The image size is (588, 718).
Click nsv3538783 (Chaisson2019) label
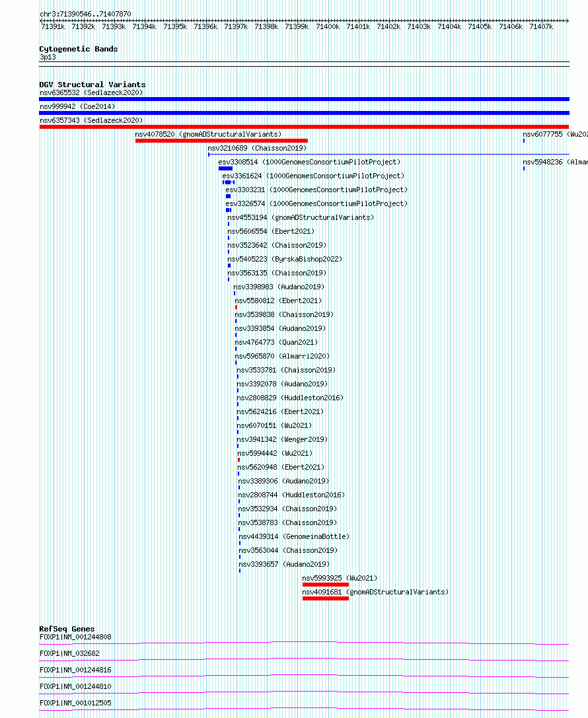[287, 522]
